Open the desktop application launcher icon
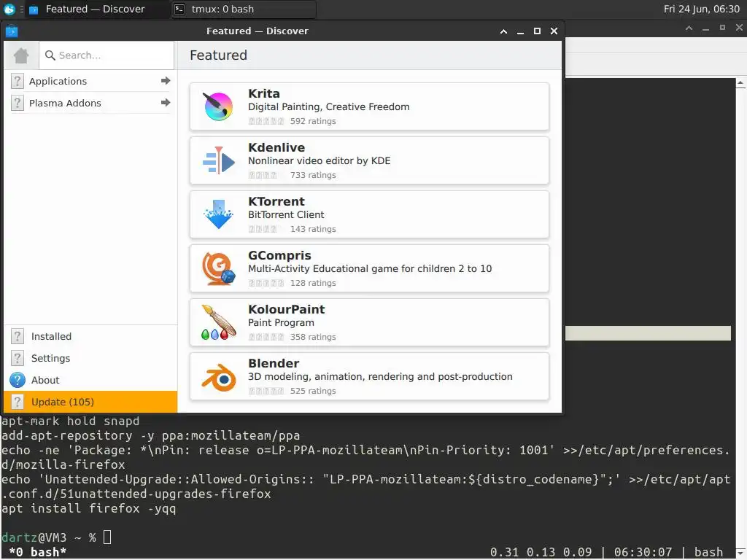Screen dimensions: 747x560 tap(9, 9)
